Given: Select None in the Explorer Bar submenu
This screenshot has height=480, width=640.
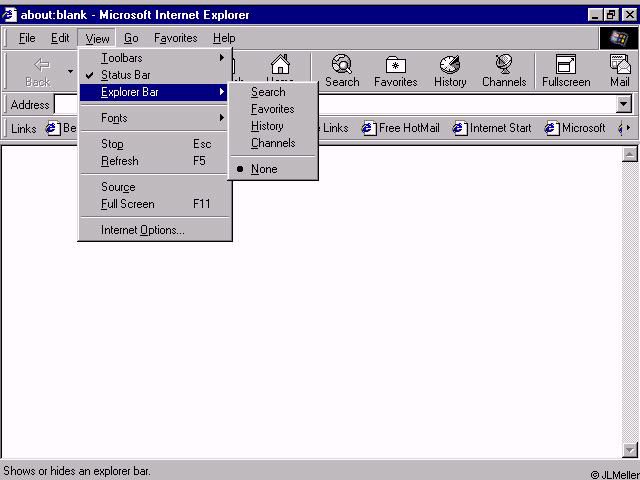Looking at the screenshot, I should 273,169.
